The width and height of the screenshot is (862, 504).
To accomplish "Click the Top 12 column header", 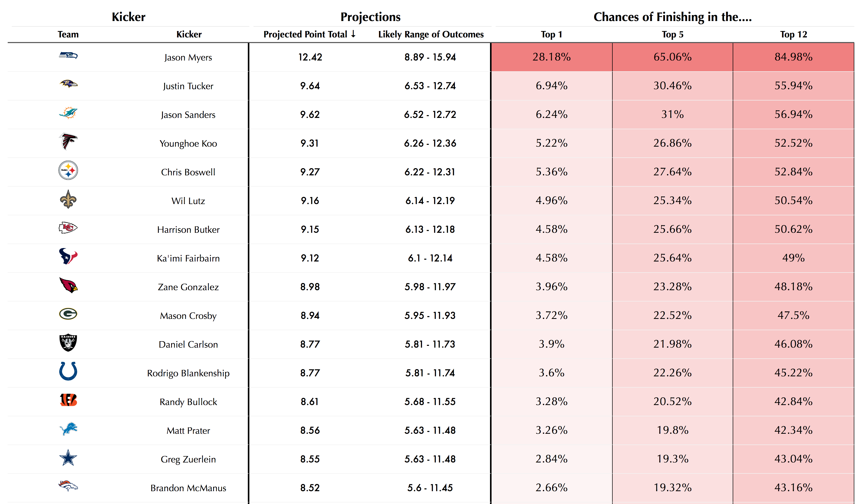I will coord(794,35).
